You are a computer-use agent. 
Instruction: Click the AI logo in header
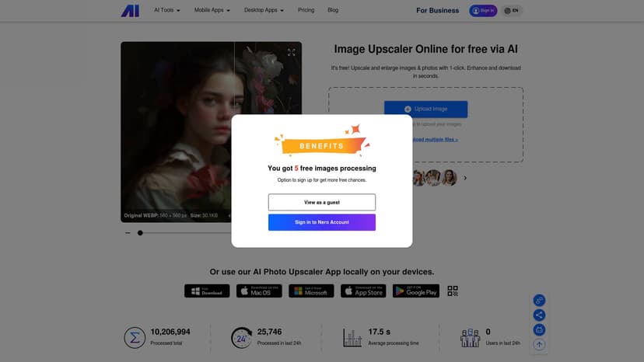click(130, 11)
